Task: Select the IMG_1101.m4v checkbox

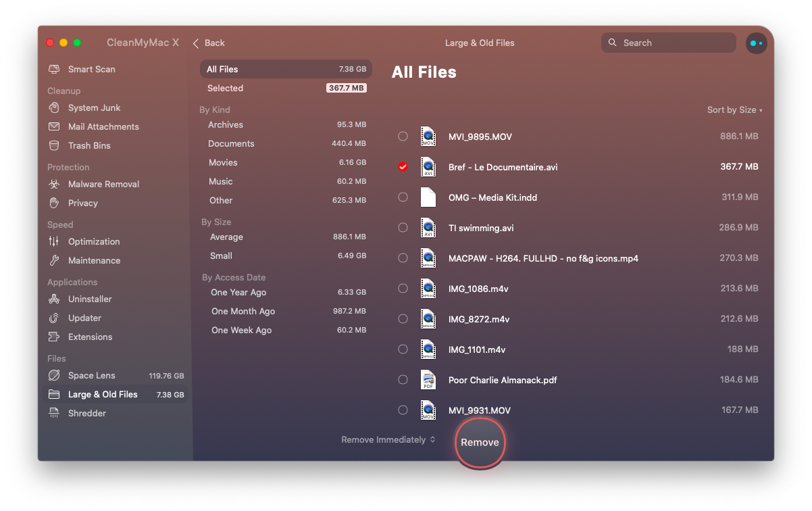Action: point(403,349)
